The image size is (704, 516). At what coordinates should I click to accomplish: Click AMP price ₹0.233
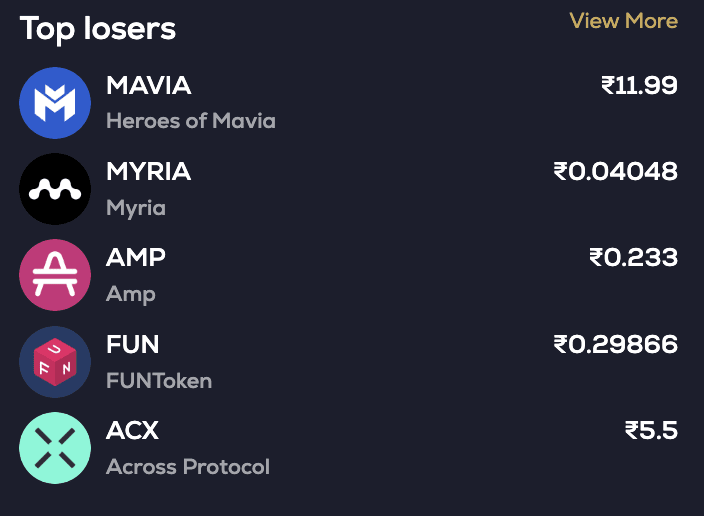pos(633,258)
